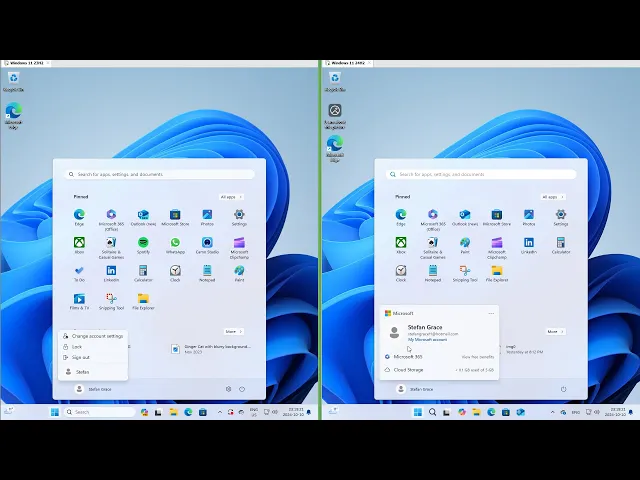This screenshot has width=640, height=480.
Task: Open Films & TV in left Start menu
Action: tap(79, 302)
